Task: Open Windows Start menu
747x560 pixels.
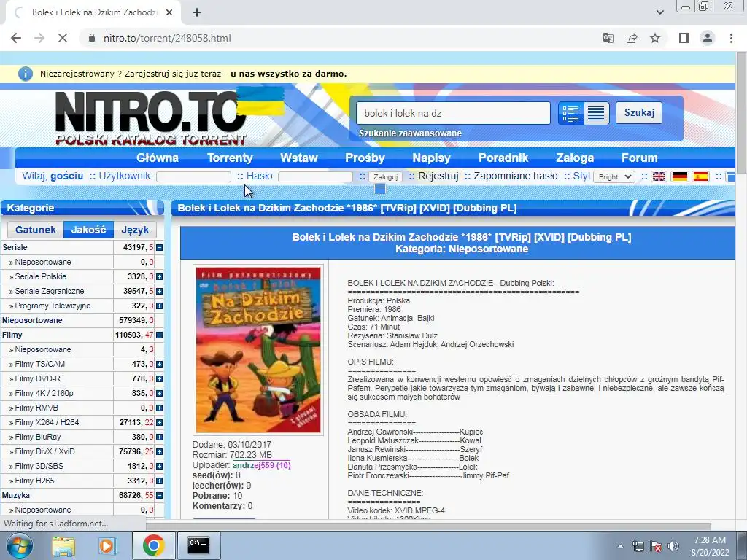Action: coord(20,545)
